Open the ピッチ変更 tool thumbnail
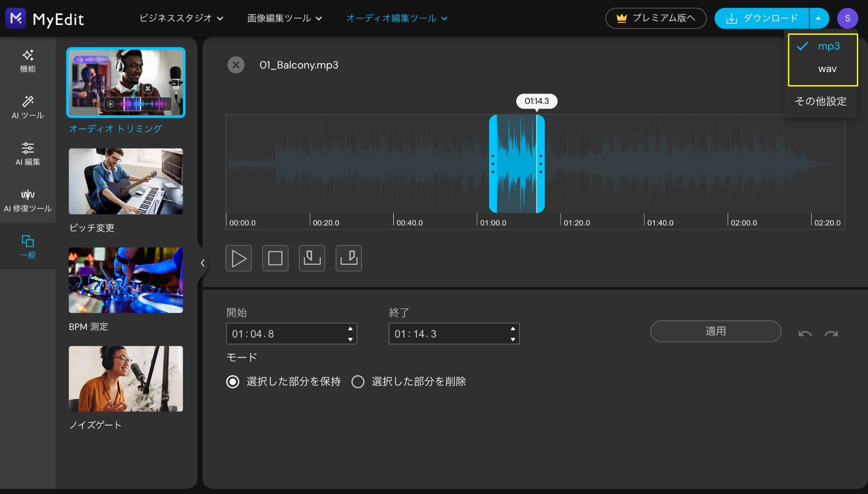 pos(126,181)
